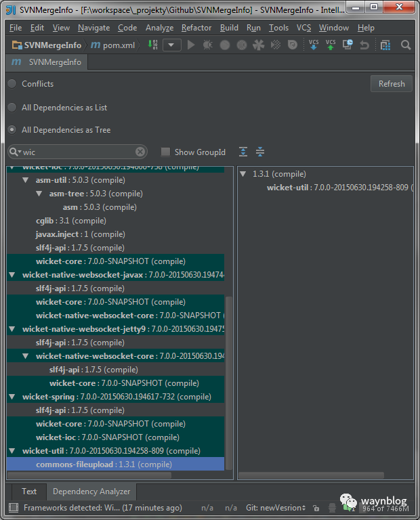
Task: Click the VCS Update Project icon
Action: (314, 45)
